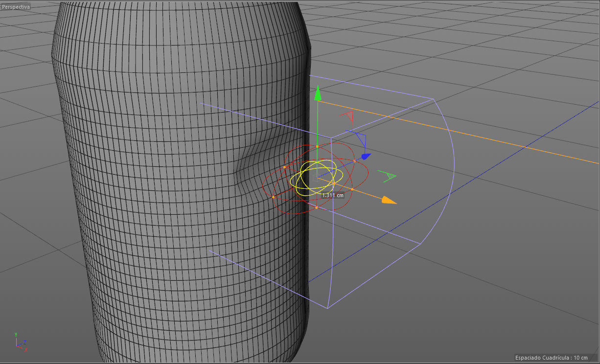This screenshot has width=600, height=364.
Task: Click the Perspectiva viewport label
Action: tap(16, 7)
